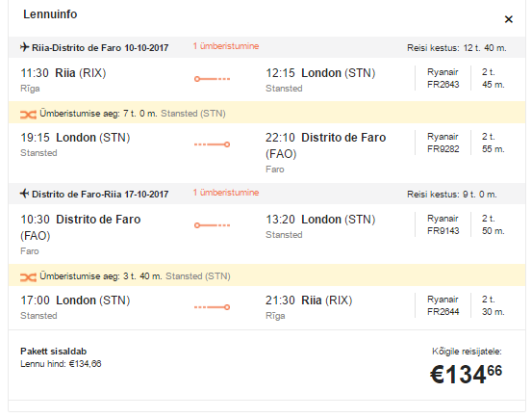Viewport: 532px width, 418px height.
Task: Select the Distrito de Faro-Riia 17-10-2017 header
Action: (x=100, y=195)
